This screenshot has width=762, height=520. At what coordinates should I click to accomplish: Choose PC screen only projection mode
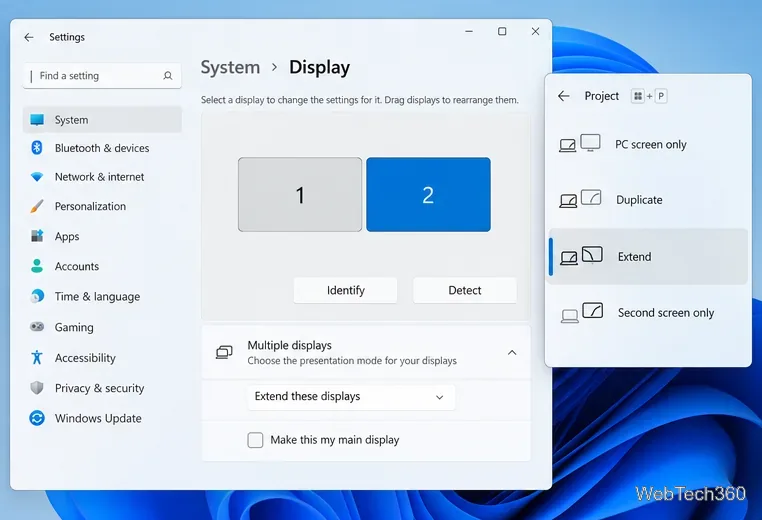648,144
